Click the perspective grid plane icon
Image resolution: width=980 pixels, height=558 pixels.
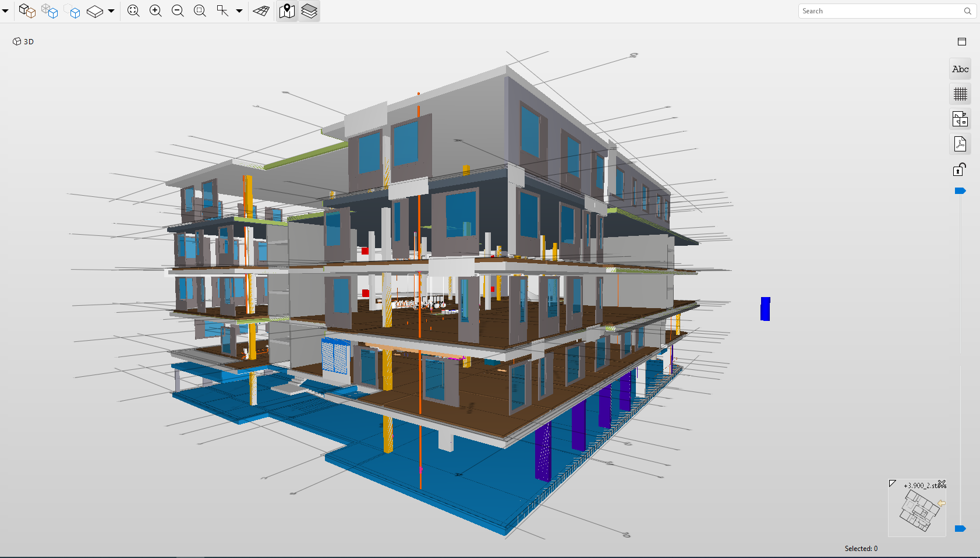coord(261,11)
